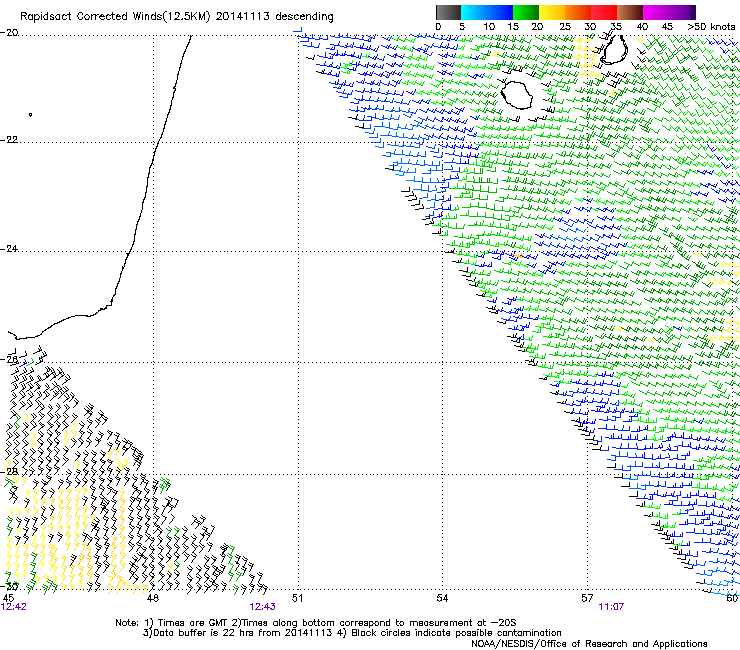Screen dimensions: 740x650
Task: Click the note 'Black circles indicate possible contamination'
Action: (456, 633)
